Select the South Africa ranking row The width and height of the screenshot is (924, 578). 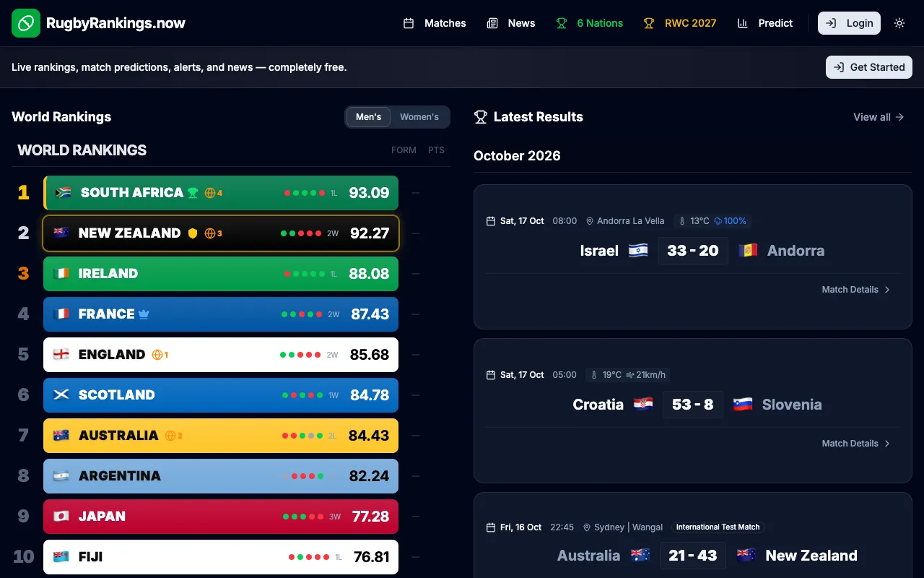[221, 193]
